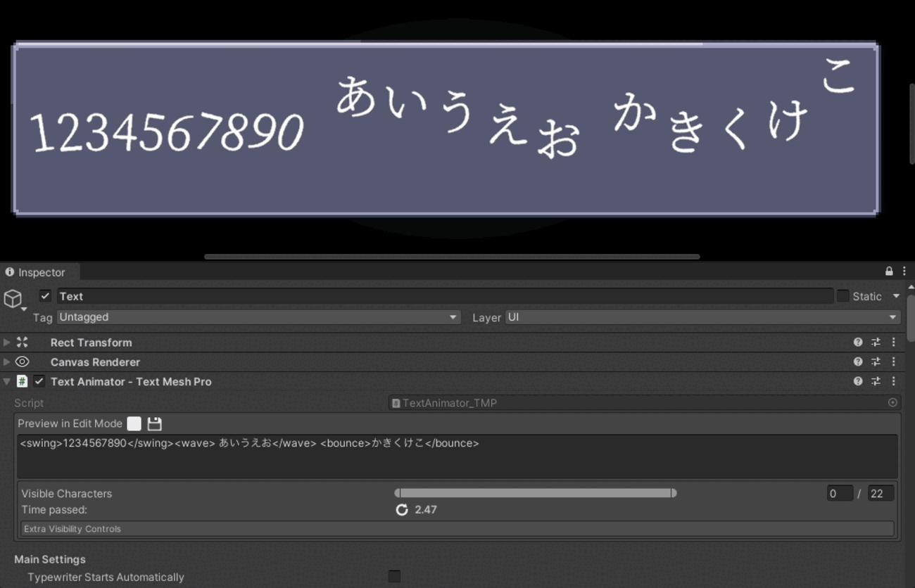Screen dimensions: 915x588
Task: Click the TextAnimator_TMP script reference
Action: point(643,403)
